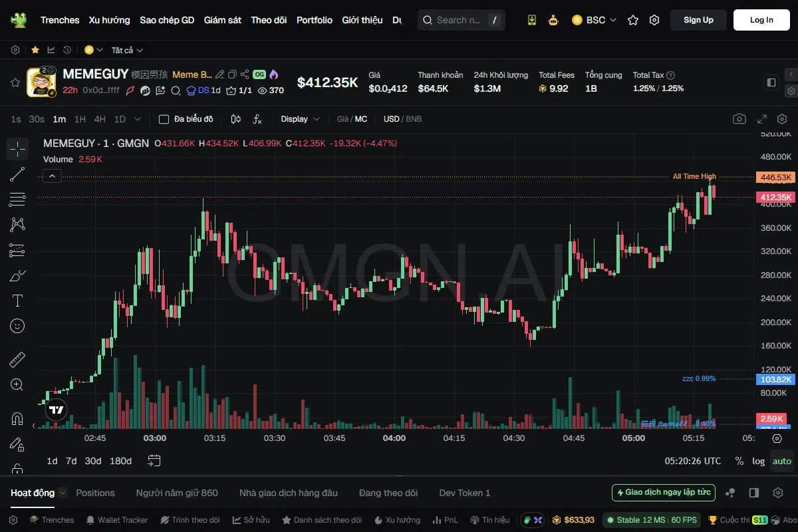Viewport: 798px width, 532px height.
Task: Open go-to-date calendar icon
Action: coord(155,460)
